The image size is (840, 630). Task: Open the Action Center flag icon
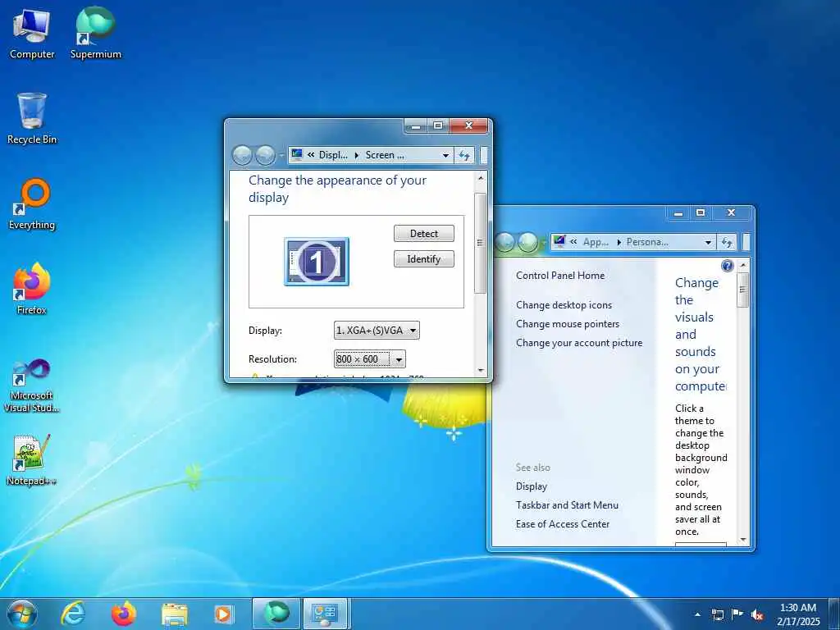point(737,614)
